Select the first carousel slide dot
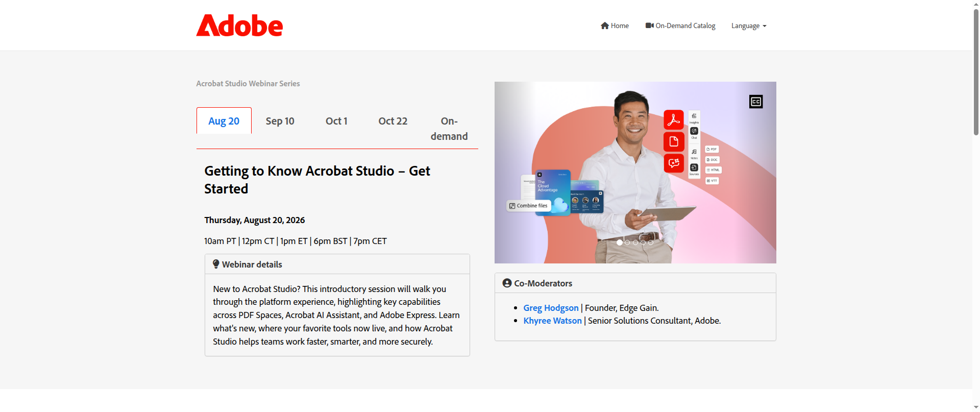This screenshot has height=412, width=980. (620, 243)
